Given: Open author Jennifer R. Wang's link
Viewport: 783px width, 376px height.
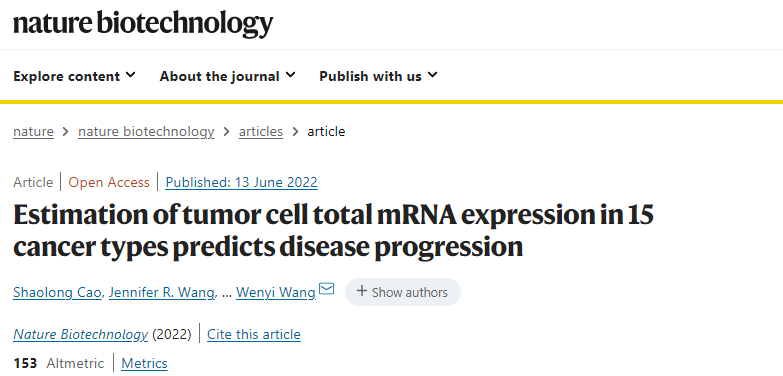Looking at the screenshot, I should point(162,292).
